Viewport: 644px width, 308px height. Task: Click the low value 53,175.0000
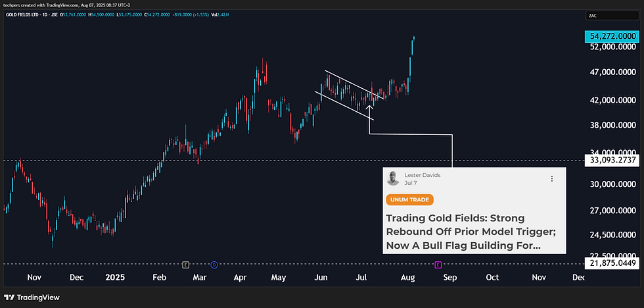tap(130, 14)
